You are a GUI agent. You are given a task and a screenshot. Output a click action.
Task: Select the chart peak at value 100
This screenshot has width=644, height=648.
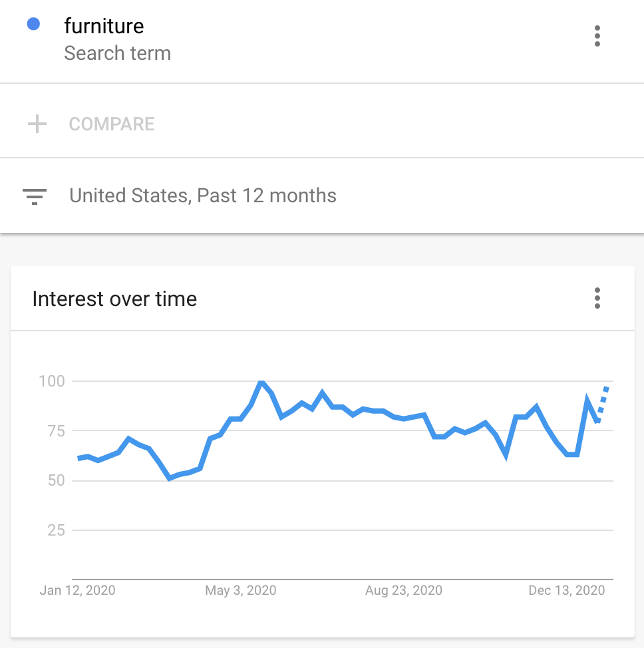(x=261, y=382)
